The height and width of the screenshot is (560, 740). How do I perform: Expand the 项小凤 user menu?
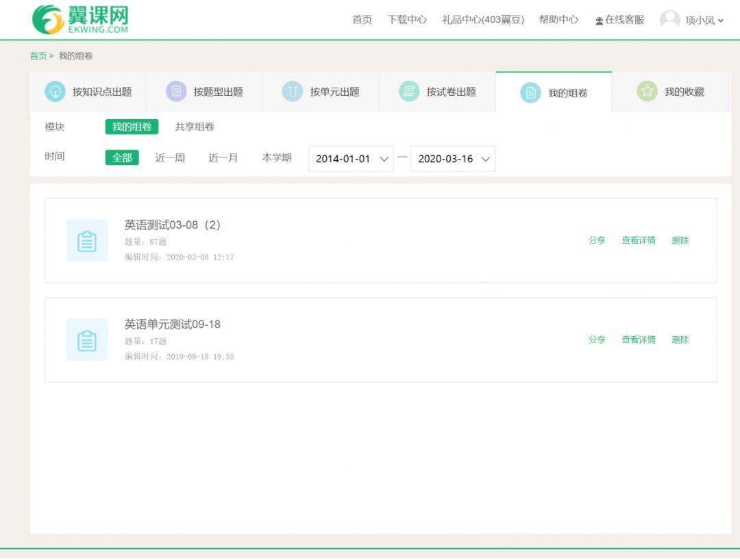tap(704, 21)
